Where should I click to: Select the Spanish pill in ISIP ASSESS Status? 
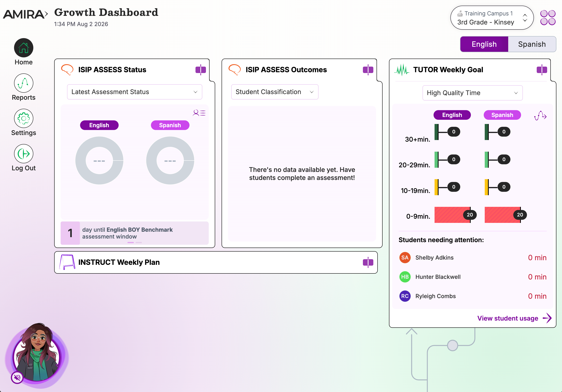coord(170,125)
